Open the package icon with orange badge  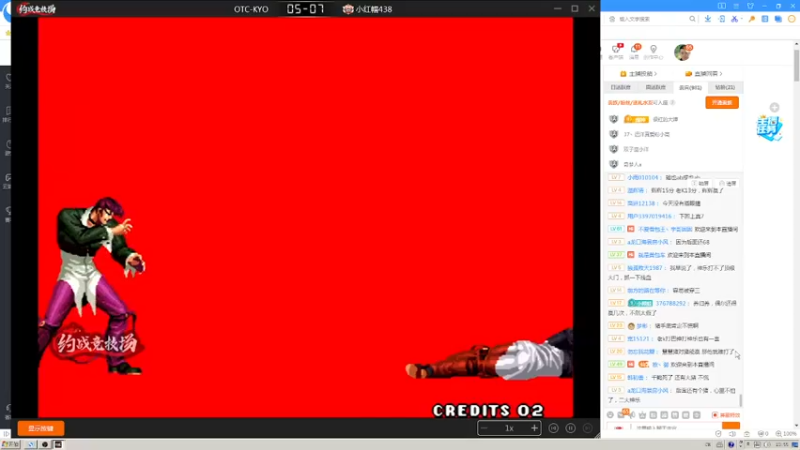click(622, 415)
